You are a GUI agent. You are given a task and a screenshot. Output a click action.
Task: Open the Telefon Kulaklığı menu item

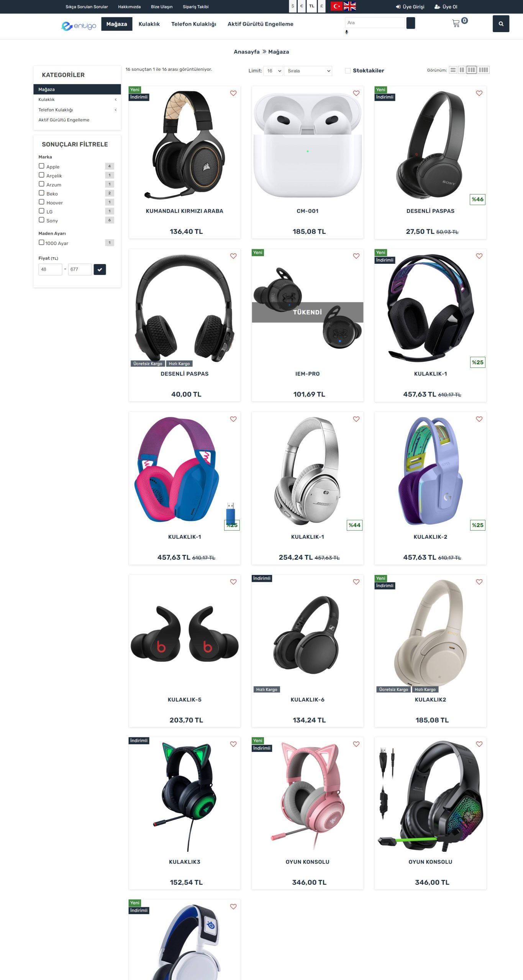click(193, 24)
